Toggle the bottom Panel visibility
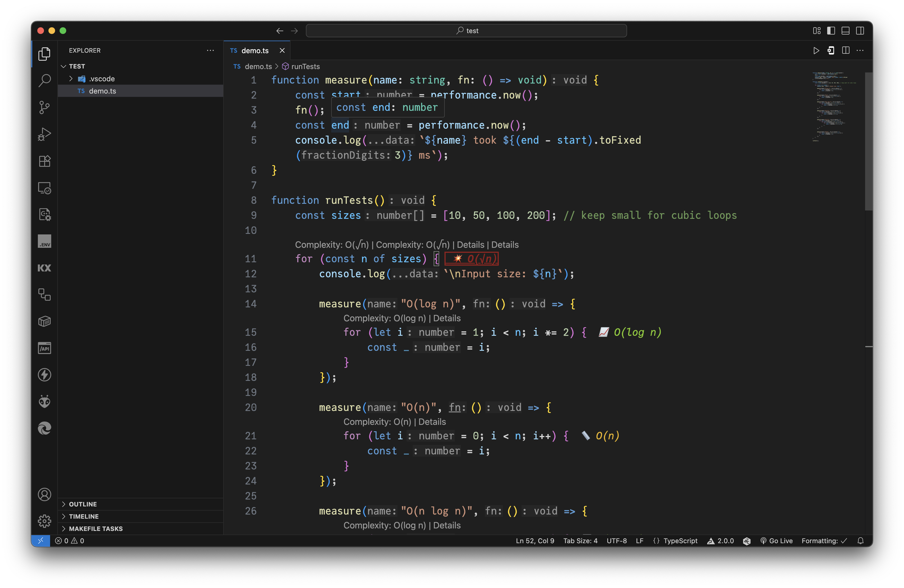 pos(846,31)
